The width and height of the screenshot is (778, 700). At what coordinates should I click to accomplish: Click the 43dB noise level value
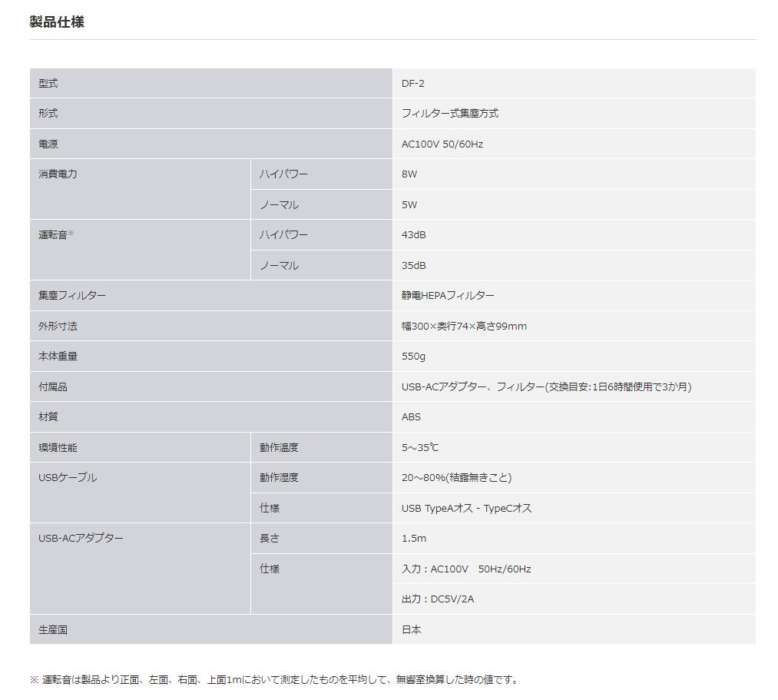413,234
